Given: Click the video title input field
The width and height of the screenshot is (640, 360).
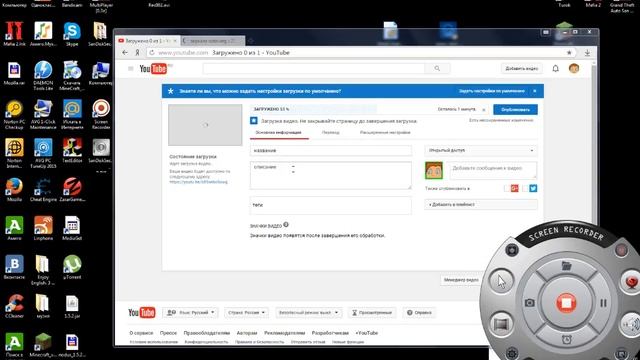Looking at the screenshot, I should click(331, 151).
